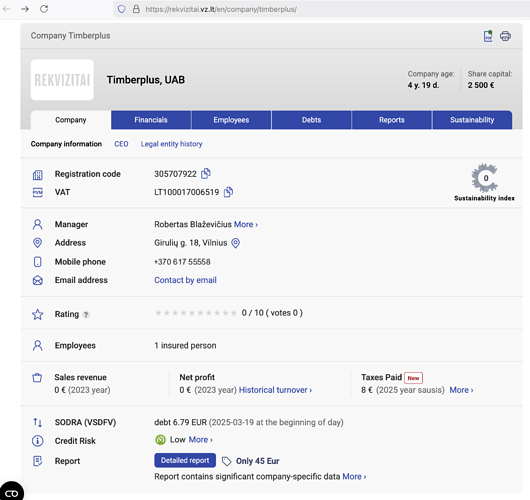Copy registration code 305707922 with copy icon

206,173
